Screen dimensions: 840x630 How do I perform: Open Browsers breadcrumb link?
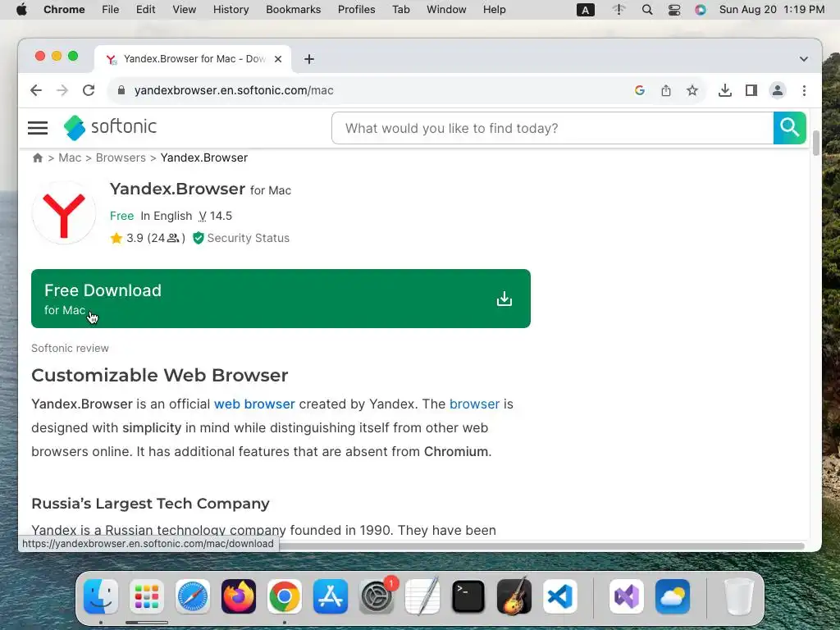click(x=121, y=157)
